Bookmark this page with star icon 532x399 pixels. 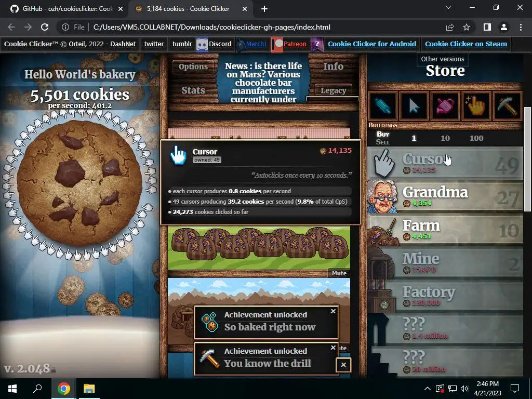(x=467, y=27)
